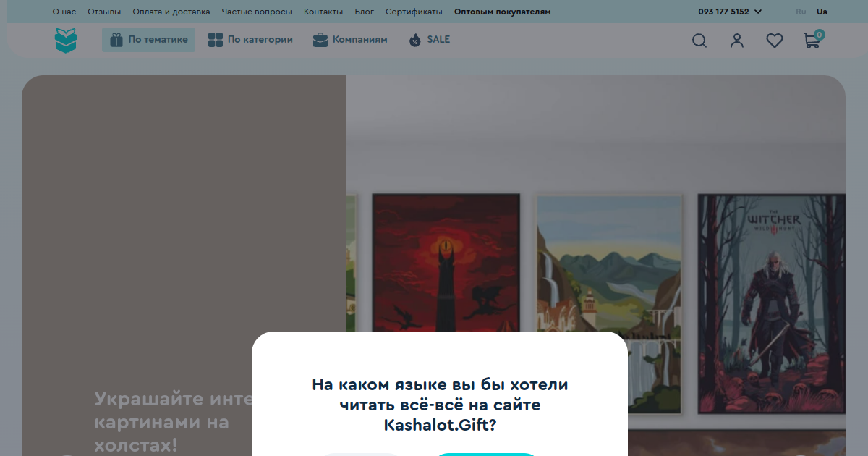This screenshot has height=456, width=868.
Task: Open the 'Сертификаты' link
Action: (x=414, y=12)
